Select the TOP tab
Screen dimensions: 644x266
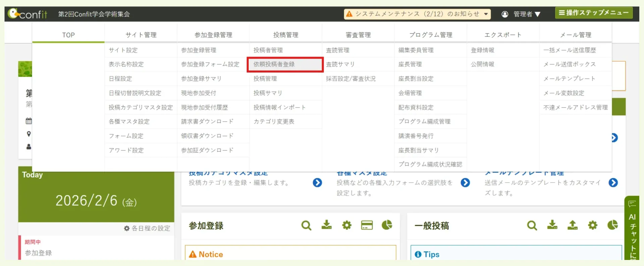point(68,35)
